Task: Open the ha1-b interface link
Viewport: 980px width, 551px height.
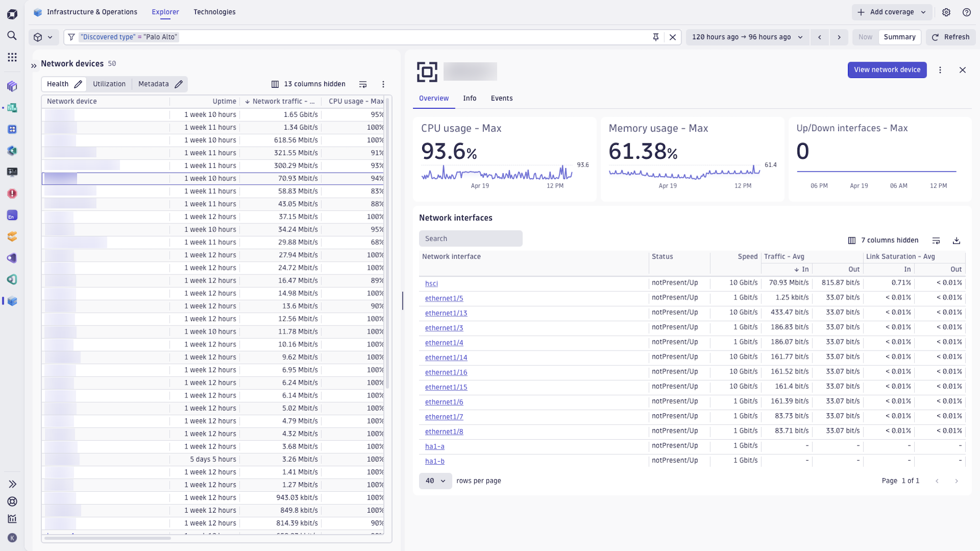Action: pos(435,461)
